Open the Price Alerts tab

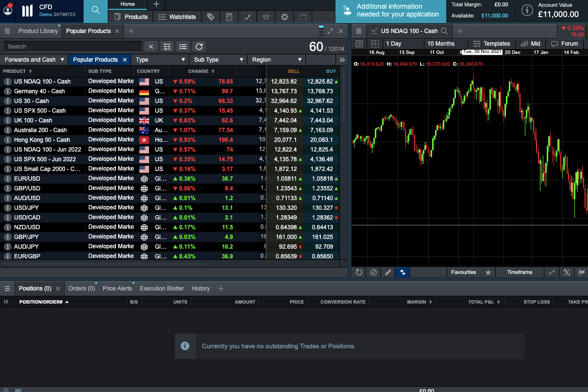117,288
